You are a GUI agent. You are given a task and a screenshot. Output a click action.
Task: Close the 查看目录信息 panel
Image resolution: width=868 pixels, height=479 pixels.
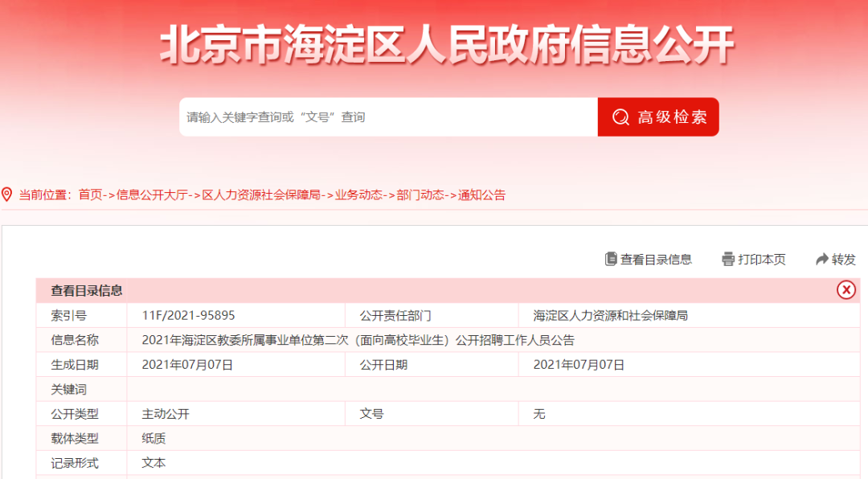(845, 289)
